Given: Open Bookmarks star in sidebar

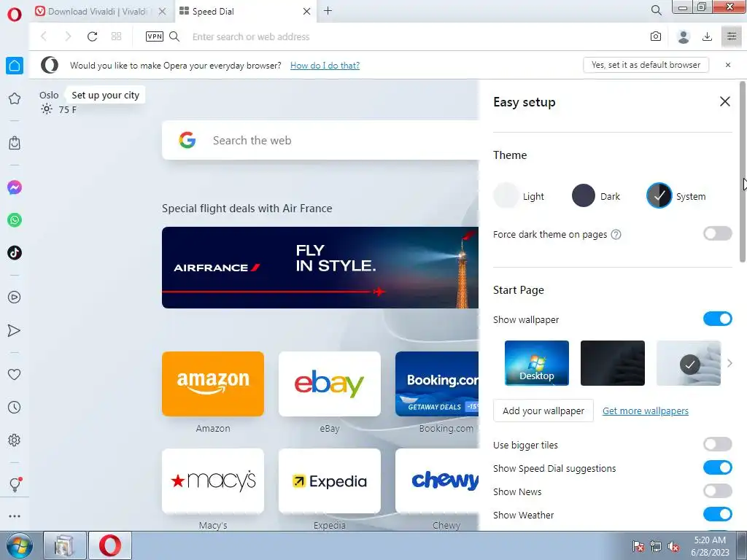Looking at the screenshot, I should pyautogui.click(x=15, y=98).
